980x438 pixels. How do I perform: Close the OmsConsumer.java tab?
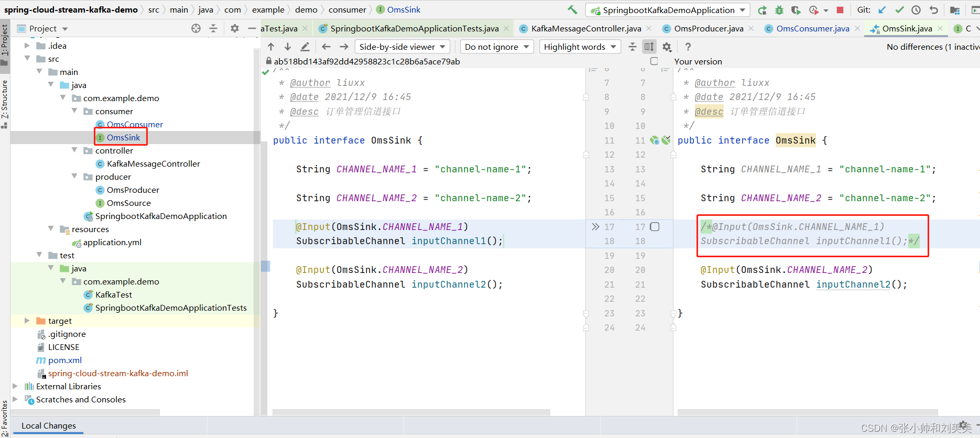(x=858, y=28)
